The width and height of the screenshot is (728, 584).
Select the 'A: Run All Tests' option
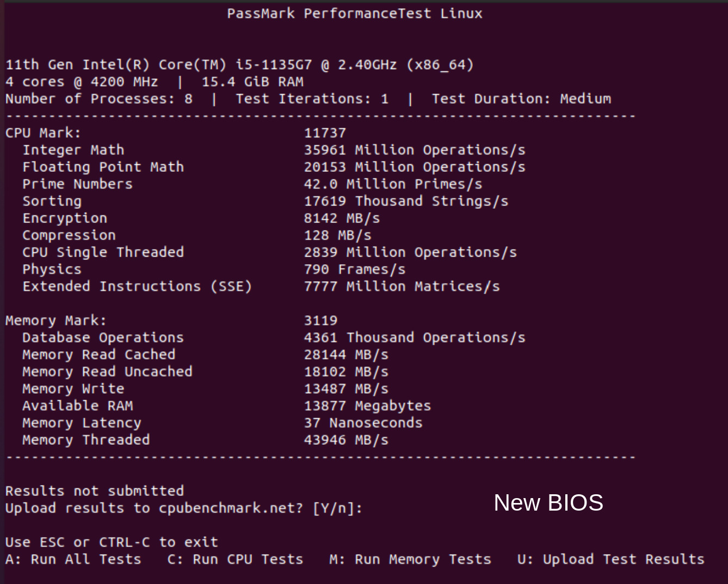coord(73,559)
